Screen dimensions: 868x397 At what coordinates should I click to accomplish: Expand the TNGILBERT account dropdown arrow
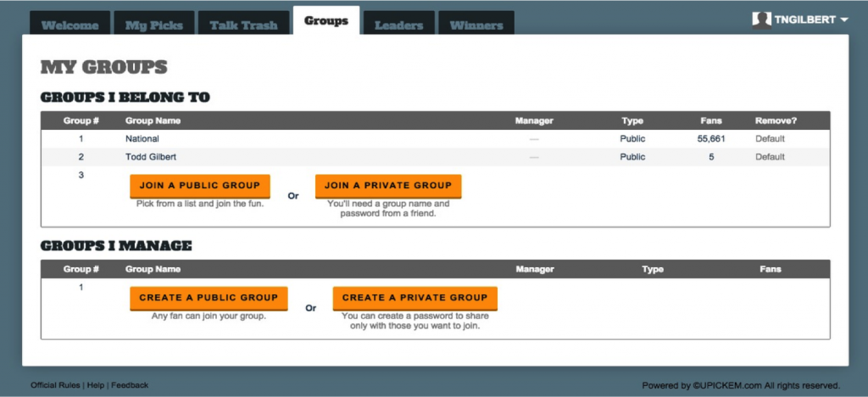point(844,21)
